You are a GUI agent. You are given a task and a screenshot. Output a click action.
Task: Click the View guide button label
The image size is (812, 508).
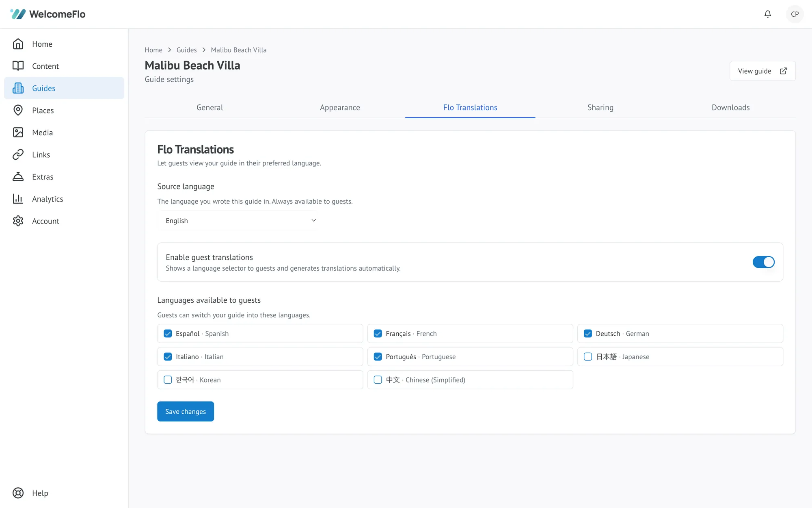(754, 71)
